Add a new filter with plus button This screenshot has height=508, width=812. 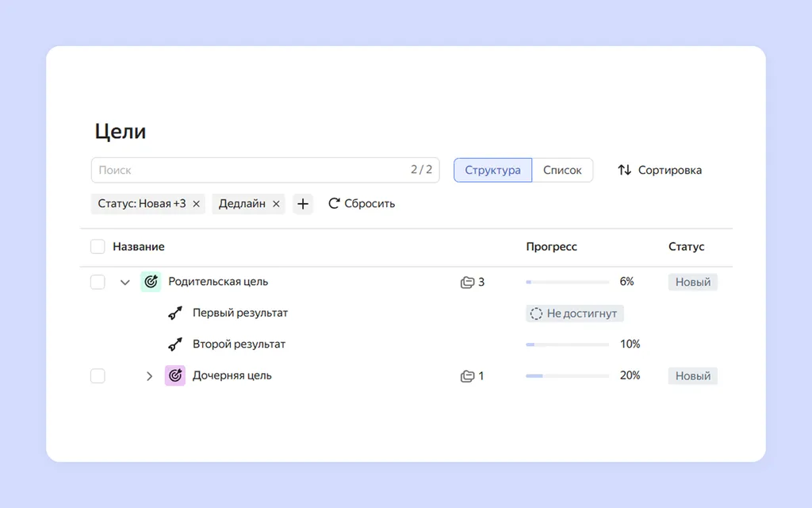pos(303,204)
